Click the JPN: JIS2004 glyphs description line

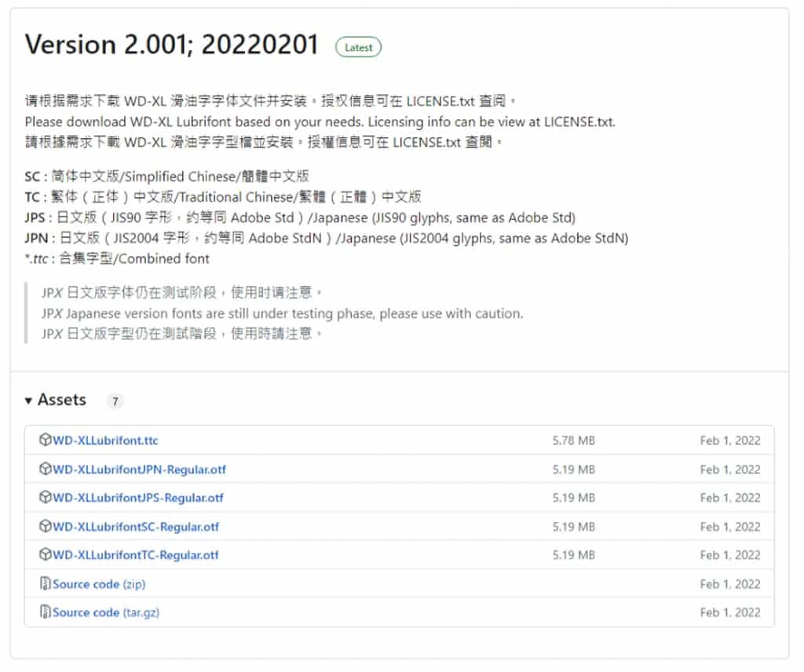click(x=327, y=238)
